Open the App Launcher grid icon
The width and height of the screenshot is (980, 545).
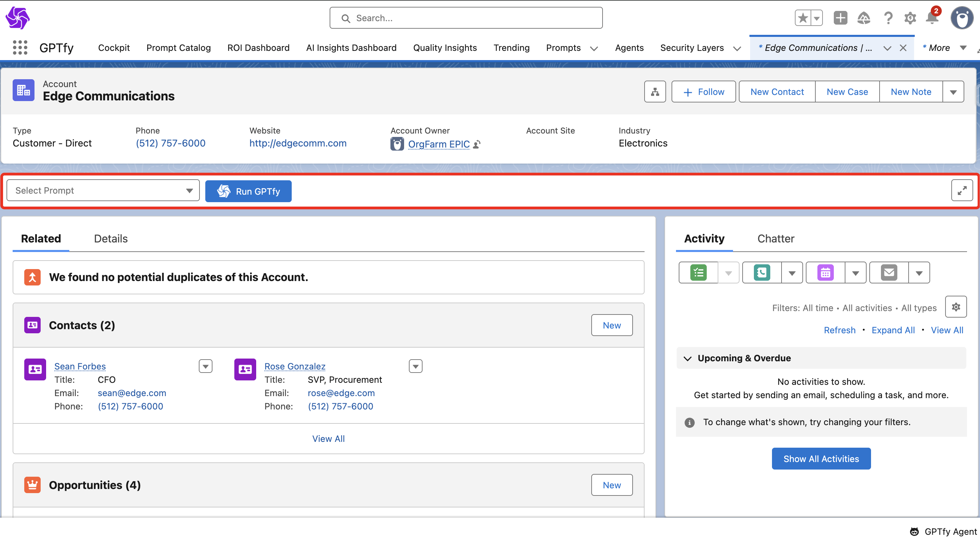click(x=20, y=47)
